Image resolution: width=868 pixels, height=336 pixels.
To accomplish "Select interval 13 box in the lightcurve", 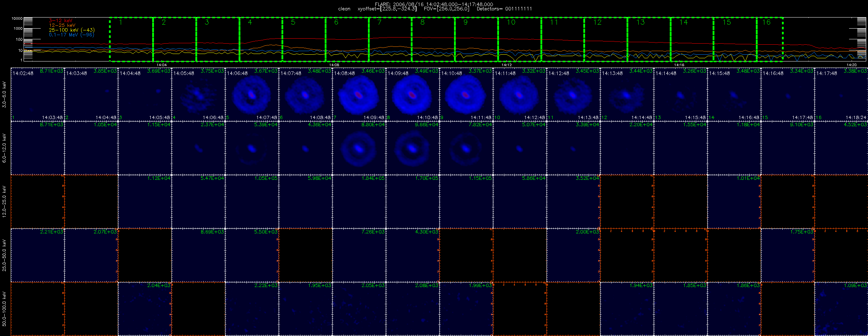I will [649, 39].
